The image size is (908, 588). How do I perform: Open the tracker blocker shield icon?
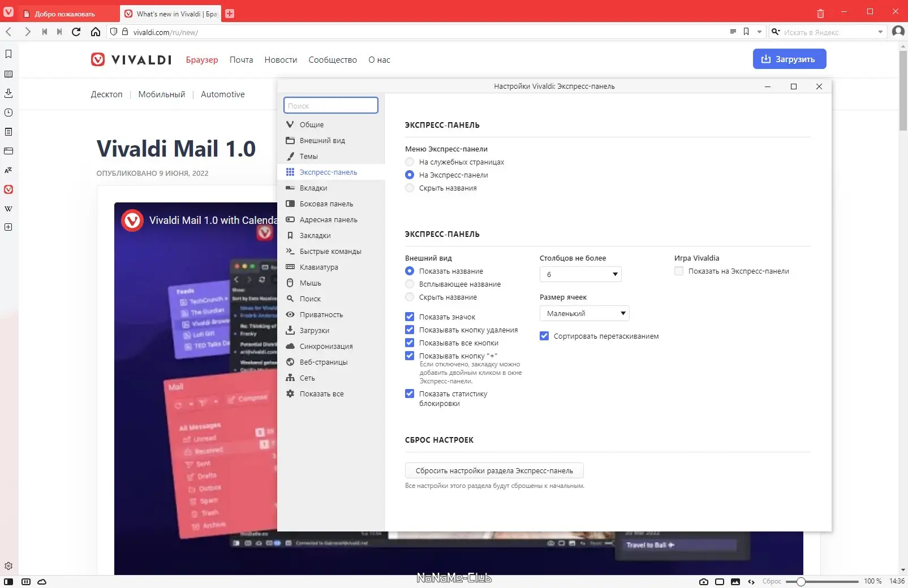(x=114, y=32)
